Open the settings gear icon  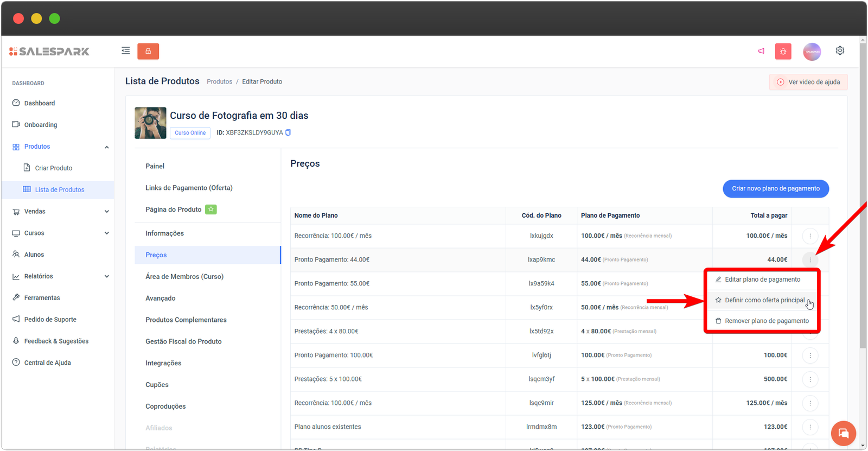(x=840, y=50)
